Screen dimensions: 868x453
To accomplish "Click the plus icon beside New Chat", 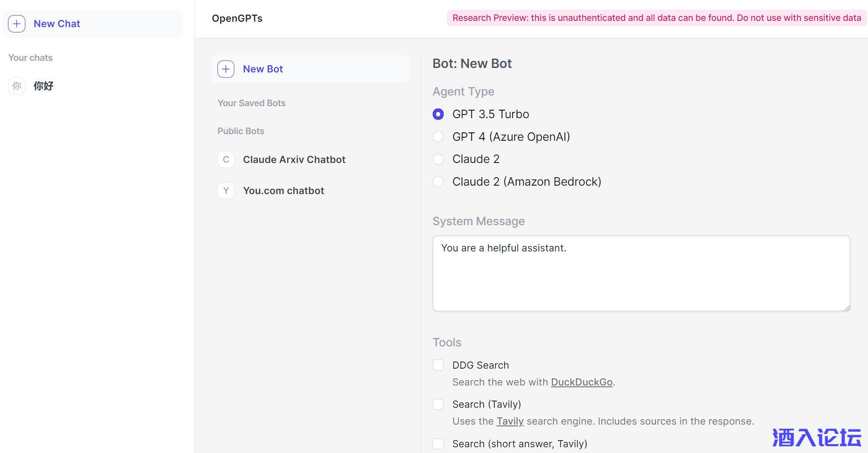I will pyautogui.click(x=17, y=24).
